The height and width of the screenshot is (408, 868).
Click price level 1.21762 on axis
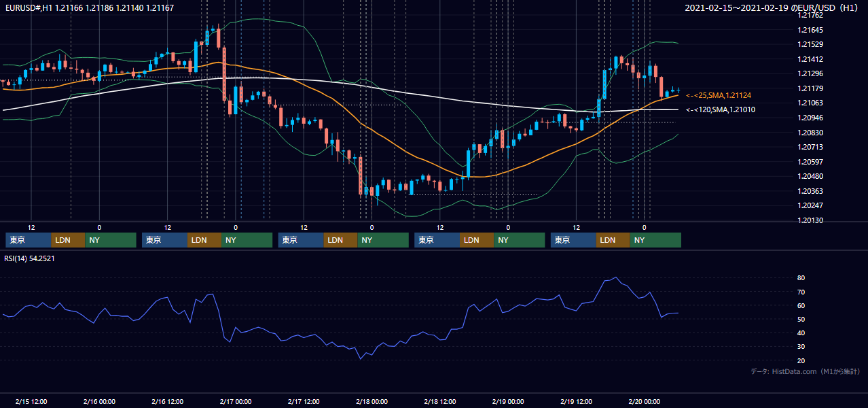click(x=811, y=16)
